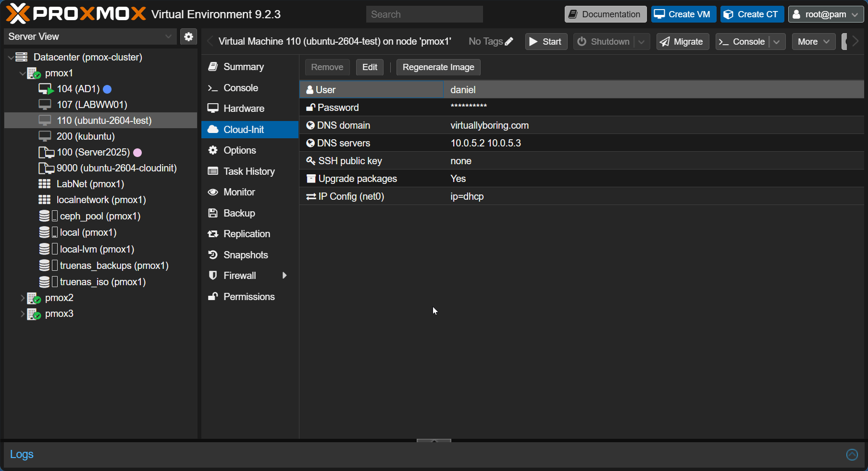This screenshot has width=868, height=471.
Task: Click the Documentation button
Action: pyautogui.click(x=606, y=14)
